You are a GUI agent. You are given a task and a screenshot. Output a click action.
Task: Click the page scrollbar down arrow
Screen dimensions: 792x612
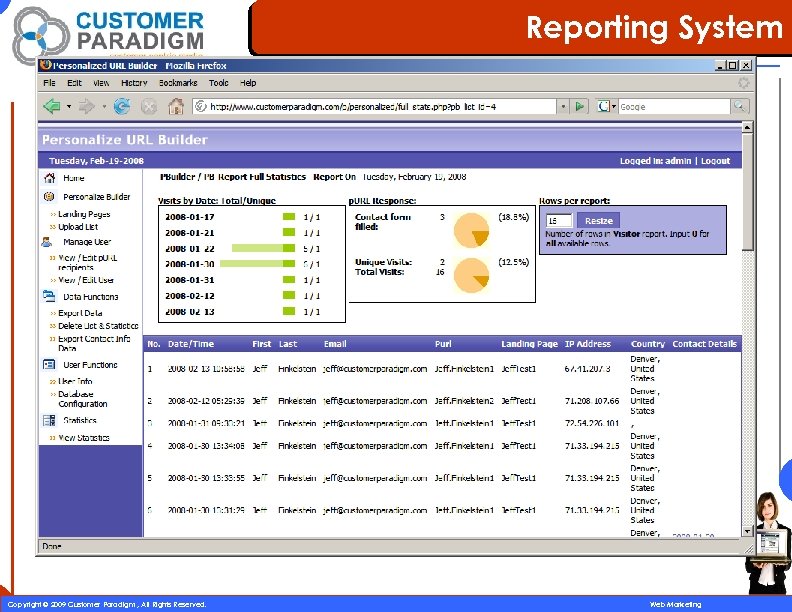coord(748,531)
